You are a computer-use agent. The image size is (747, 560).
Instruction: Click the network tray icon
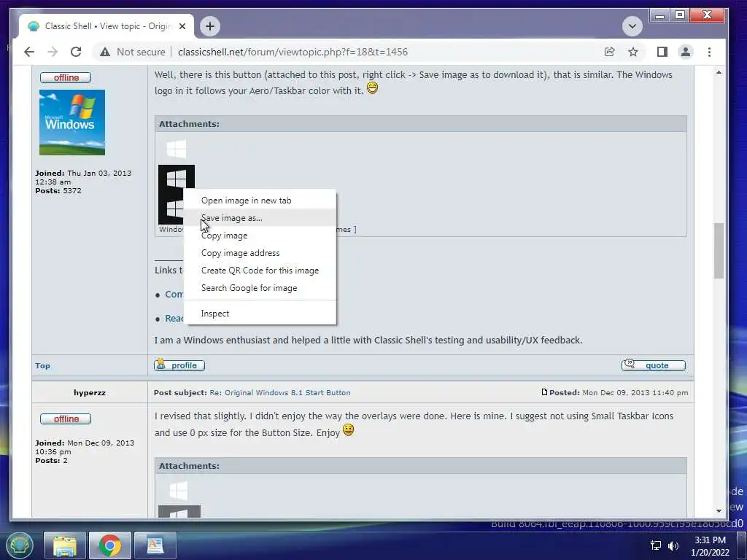pos(656,545)
